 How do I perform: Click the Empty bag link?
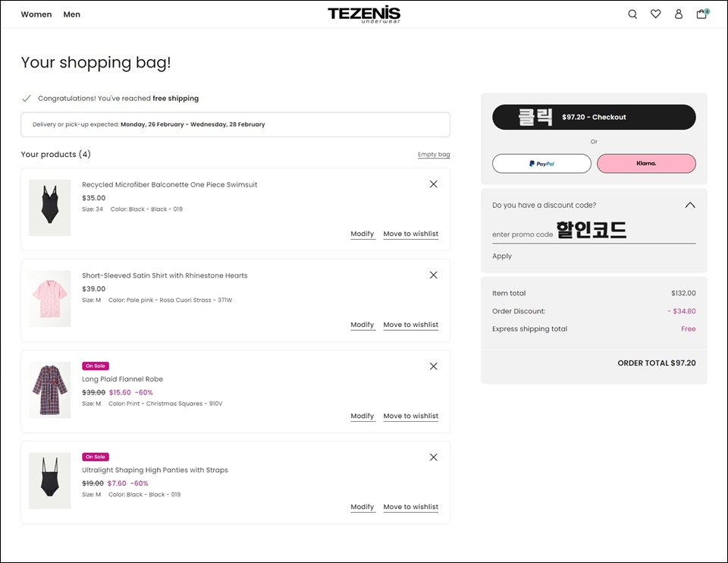434,154
